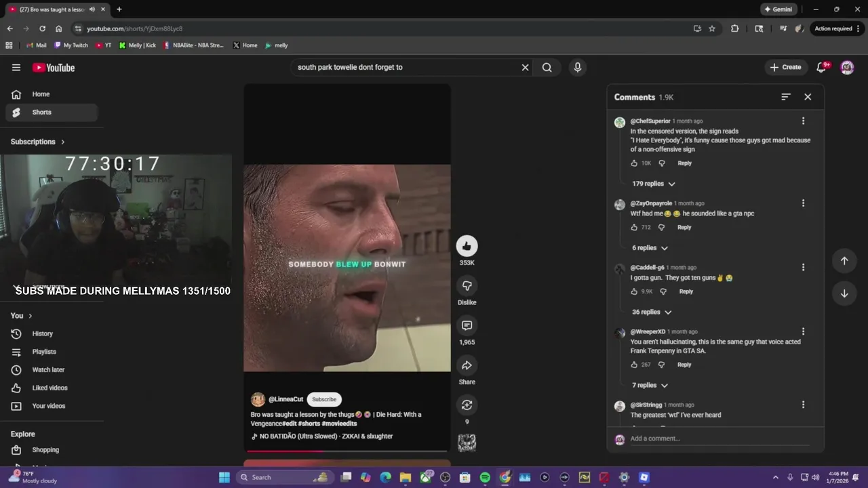
Task: Like Caddell-g6's comment
Action: pyautogui.click(x=634, y=291)
